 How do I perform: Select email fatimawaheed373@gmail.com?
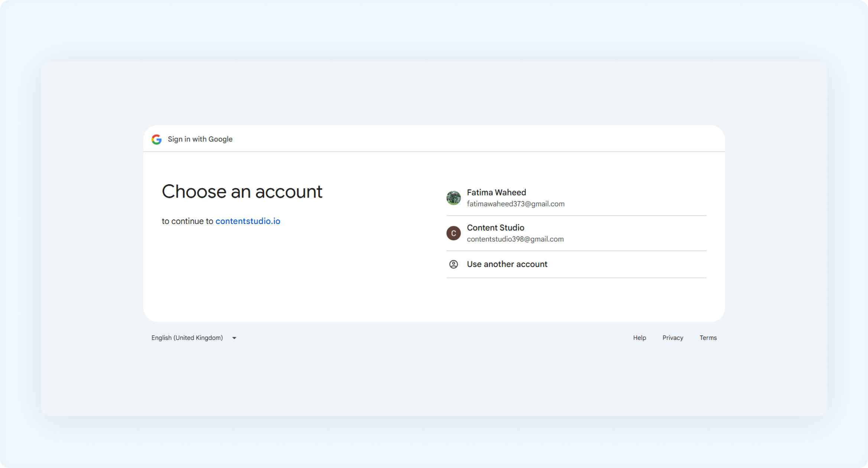(x=516, y=204)
